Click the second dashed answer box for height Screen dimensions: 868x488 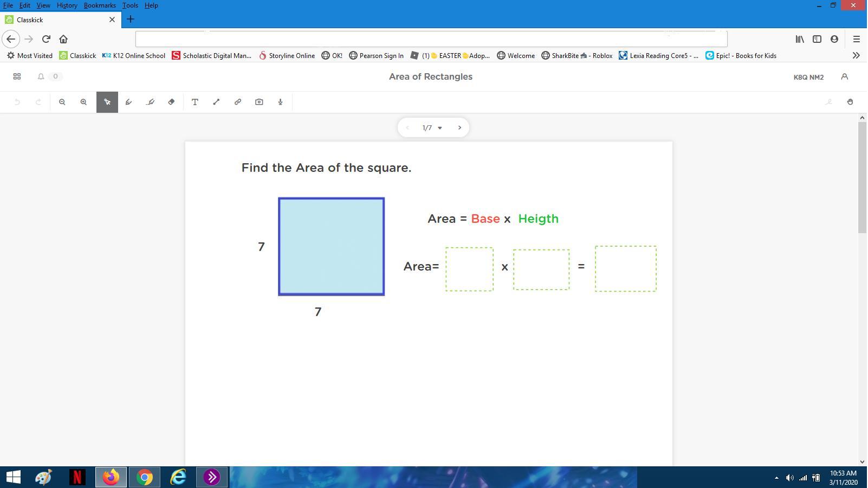[541, 269]
